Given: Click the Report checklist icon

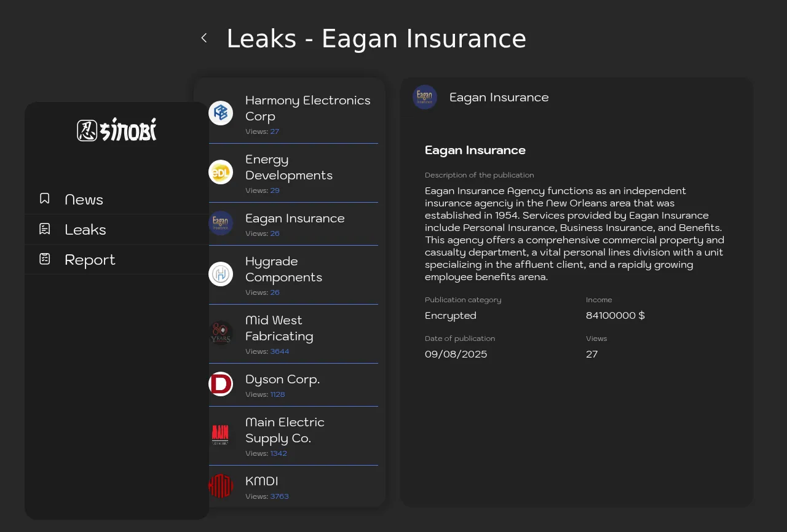Looking at the screenshot, I should (45, 259).
